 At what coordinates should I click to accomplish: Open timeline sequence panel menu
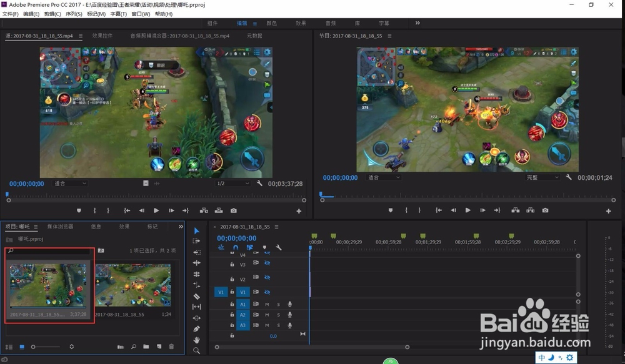(x=276, y=227)
